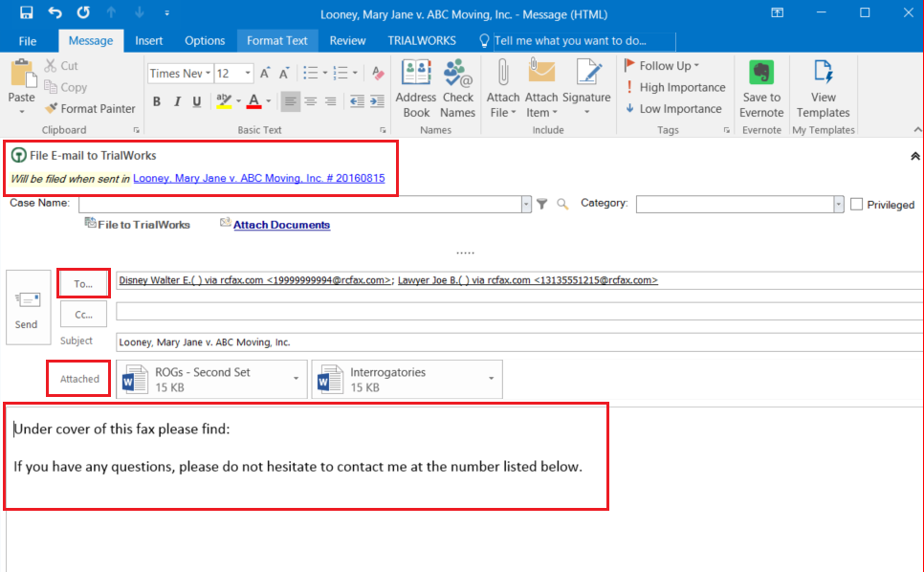The height and width of the screenshot is (572, 924).
Task: Switch to the Format Text tab
Action: coord(277,40)
